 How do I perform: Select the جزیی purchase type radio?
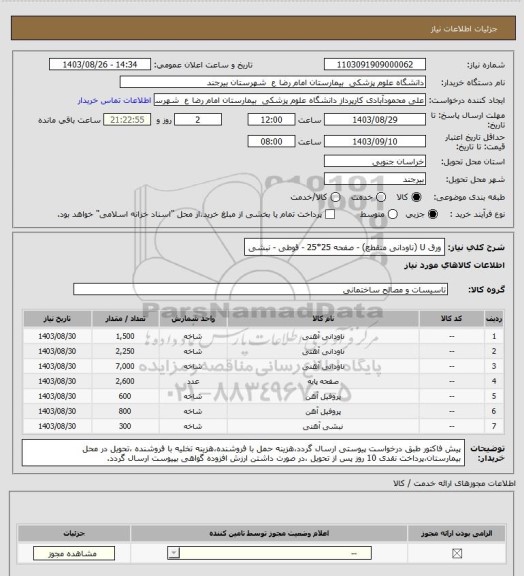click(x=433, y=214)
